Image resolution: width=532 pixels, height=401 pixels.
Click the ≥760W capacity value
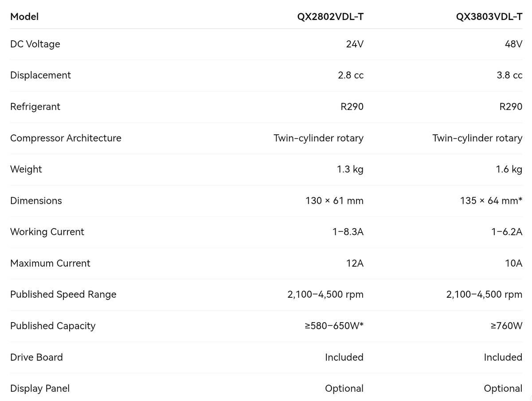506,326
